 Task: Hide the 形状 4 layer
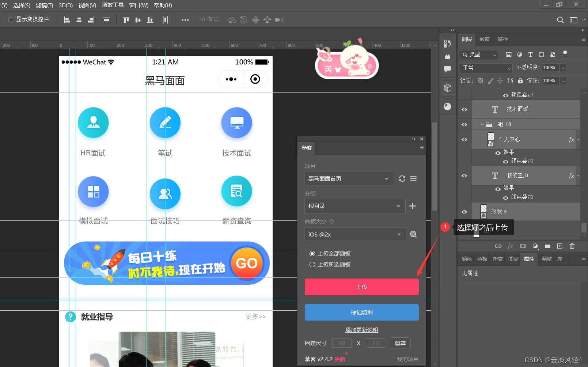tap(464, 212)
